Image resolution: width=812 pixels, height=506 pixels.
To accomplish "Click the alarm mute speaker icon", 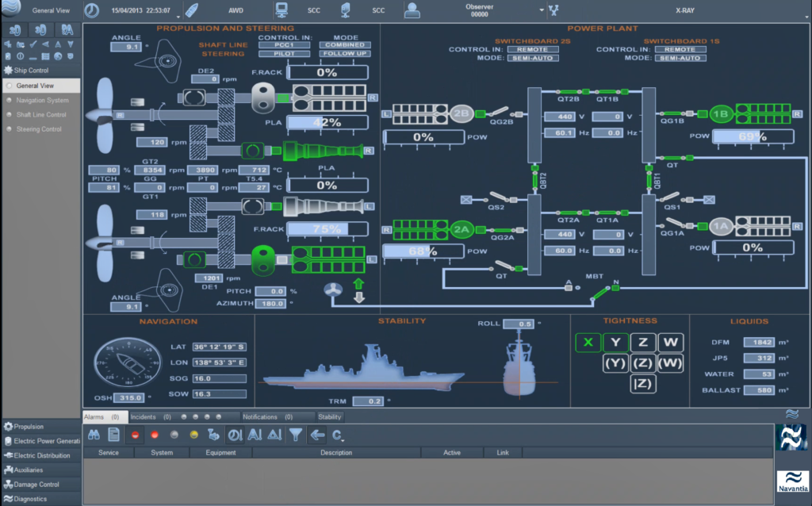I will (214, 435).
